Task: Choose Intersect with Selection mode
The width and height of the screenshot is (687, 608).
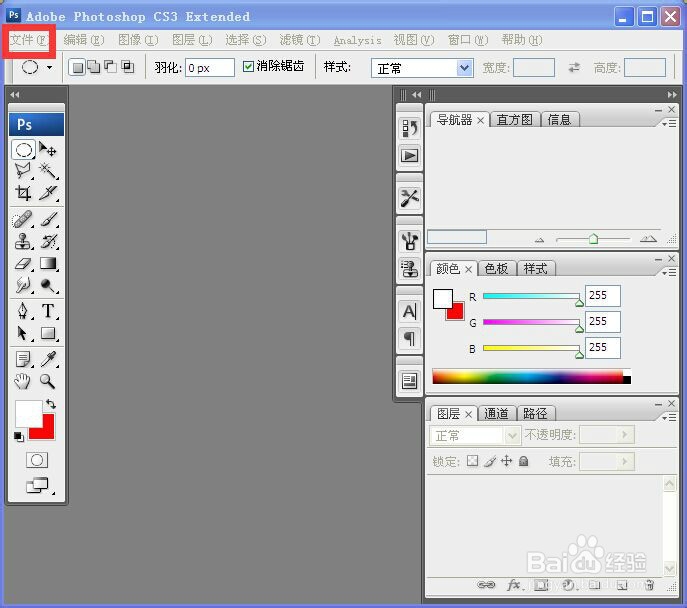Action: click(127, 67)
